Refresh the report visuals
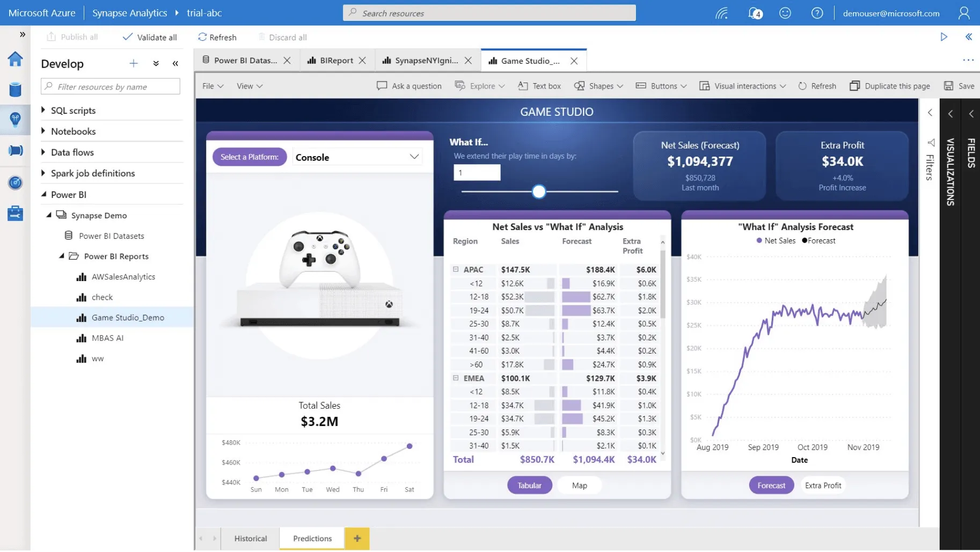The height and width of the screenshot is (552, 980). [817, 86]
